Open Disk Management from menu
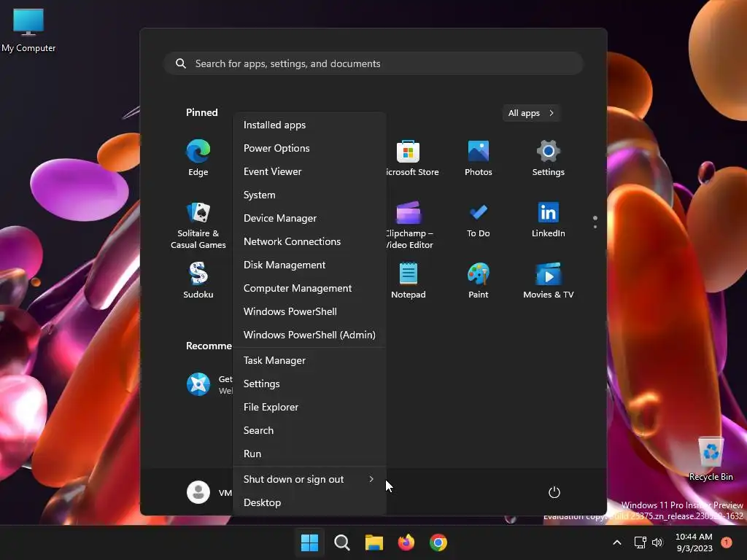747x560 pixels. pos(309,265)
